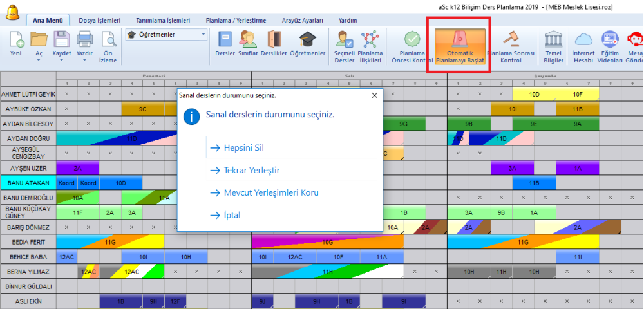Image resolution: width=644 pixels, height=309 pixels.
Task: Close the Sanal derslerin dialog
Action: pyautogui.click(x=374, y=96)
